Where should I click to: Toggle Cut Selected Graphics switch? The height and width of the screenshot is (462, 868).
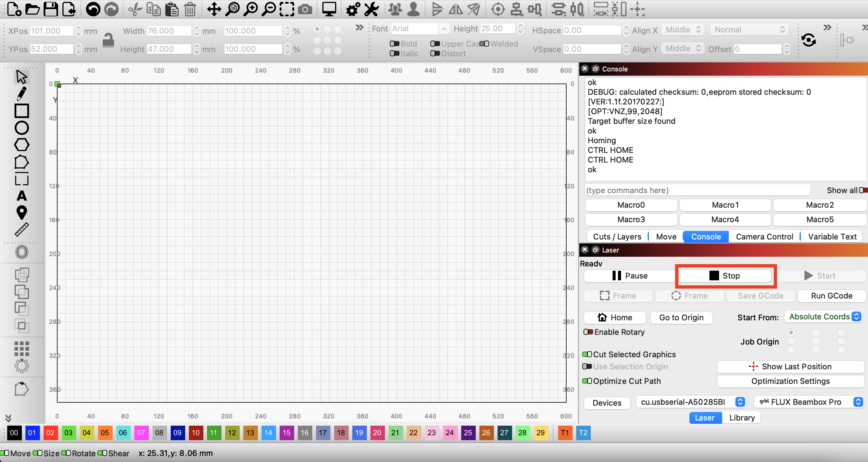(587, 354)
